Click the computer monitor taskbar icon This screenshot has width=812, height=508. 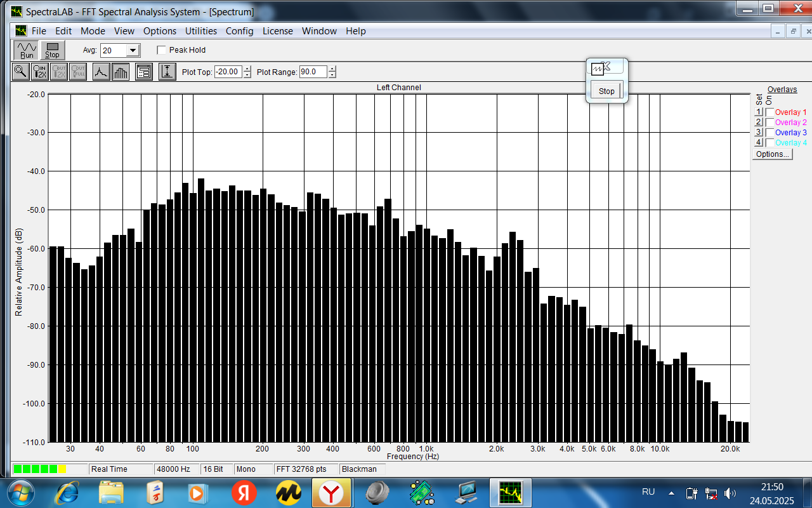pos(468,493)
